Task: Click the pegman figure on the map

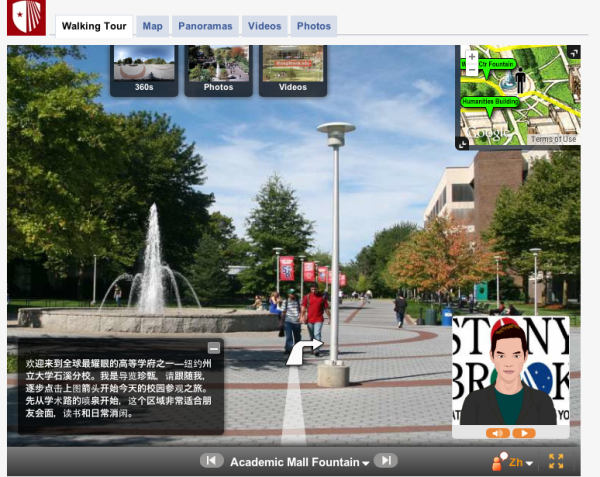Action: [520, 81]
